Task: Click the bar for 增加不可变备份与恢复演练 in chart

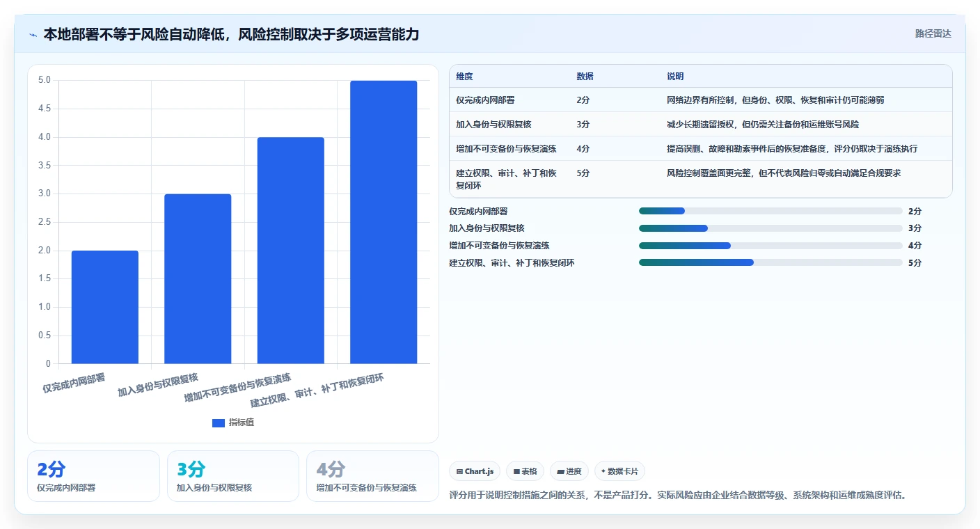Action: pyautogui.click(x=291, y=251)
